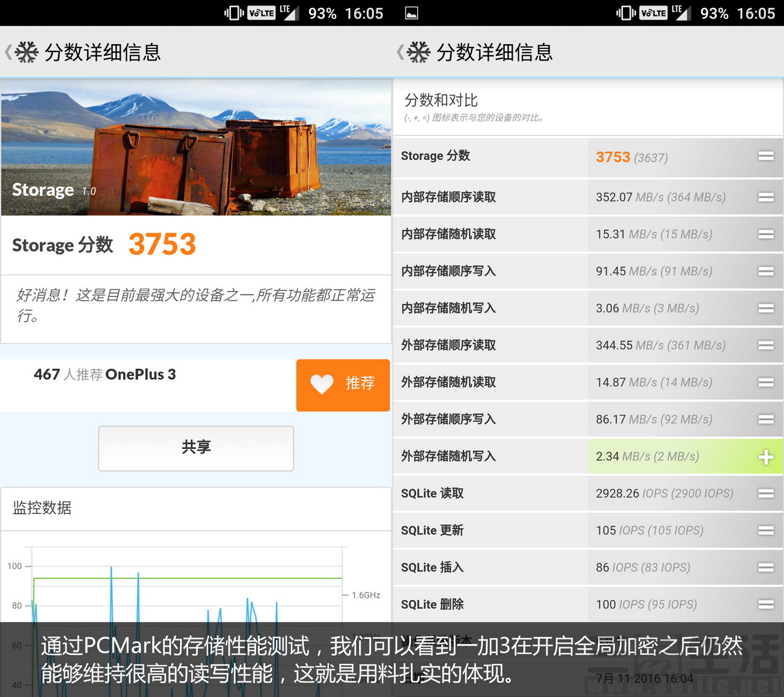
Task: Tap the '14.87 MB/s (14 MB/s)' value
Action: (654, 382)
